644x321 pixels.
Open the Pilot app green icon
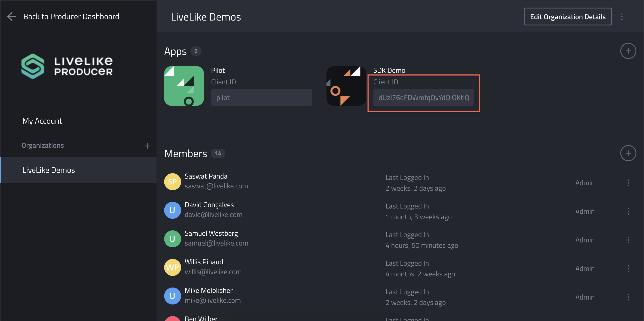coord(184,86)
